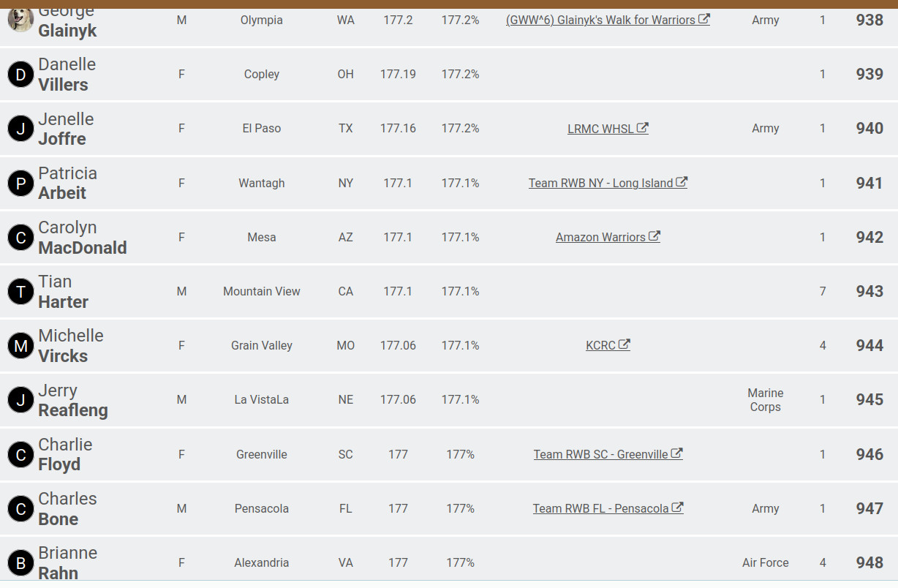Open Team RWB FL - Pensacola link
This screenshot has height=588, width=898.
[600, 508]
